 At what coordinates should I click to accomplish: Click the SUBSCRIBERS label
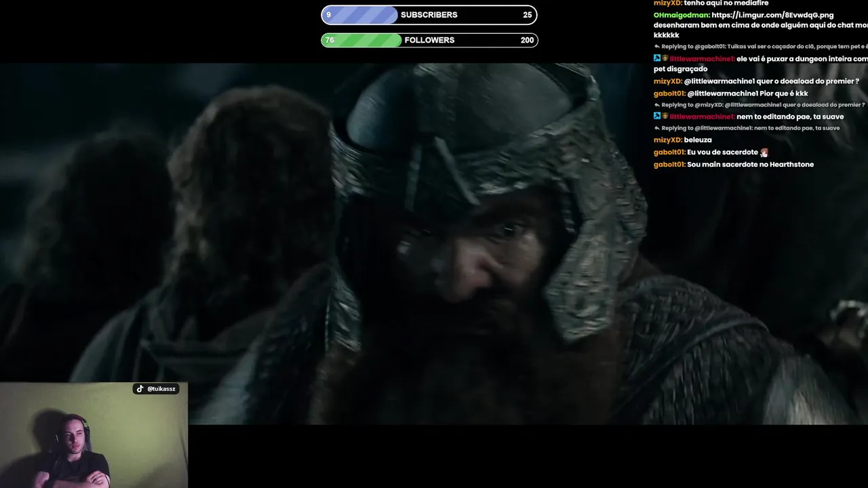coord(429,15)
